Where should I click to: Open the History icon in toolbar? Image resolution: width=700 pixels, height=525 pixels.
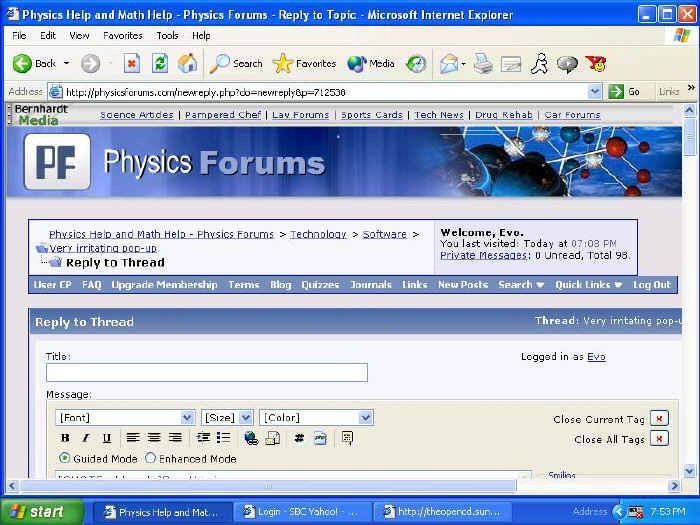(x=416, y=63)
